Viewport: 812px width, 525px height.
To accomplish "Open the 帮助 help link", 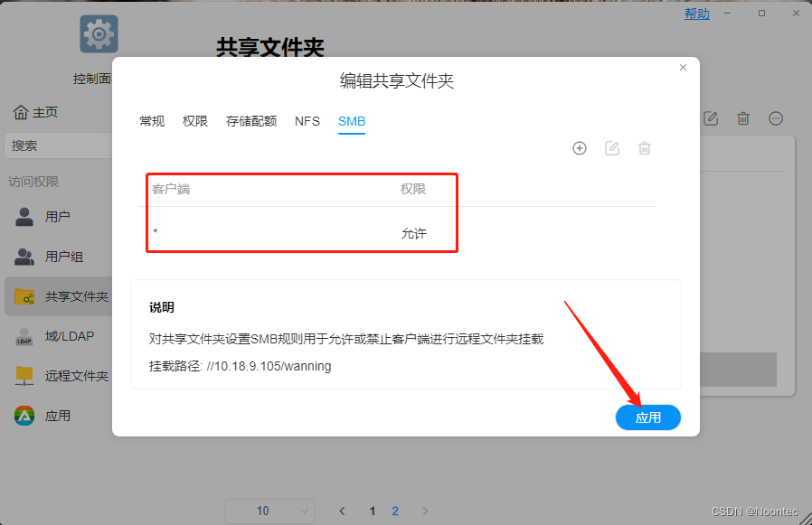I will tap(697, 14).
